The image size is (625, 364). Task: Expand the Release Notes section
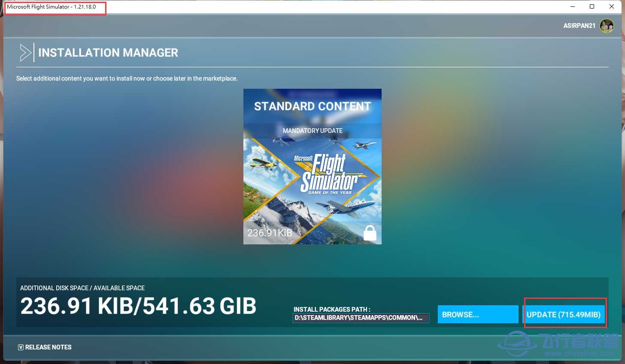pyautogui.click(x=45, y=347)
